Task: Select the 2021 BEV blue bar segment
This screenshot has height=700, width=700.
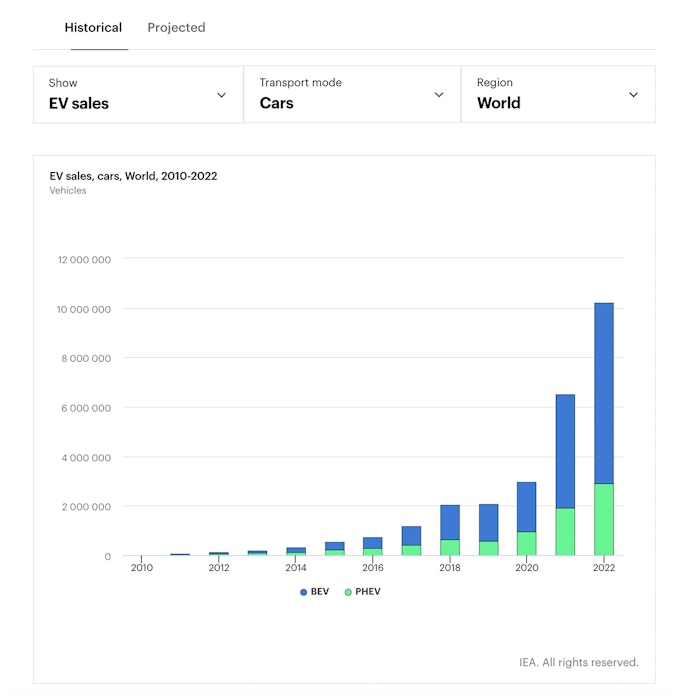Action: pos(565,451)
